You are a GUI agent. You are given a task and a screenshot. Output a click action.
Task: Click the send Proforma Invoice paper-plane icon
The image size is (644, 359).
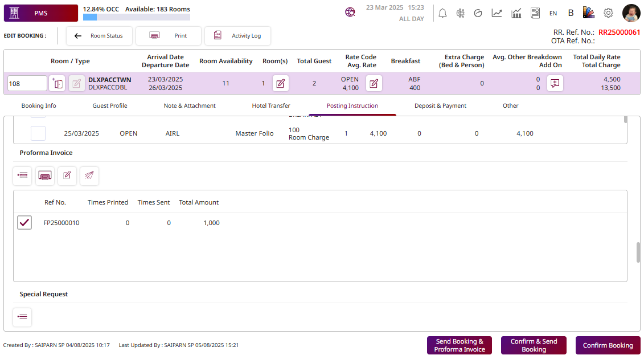pos(89,176)
